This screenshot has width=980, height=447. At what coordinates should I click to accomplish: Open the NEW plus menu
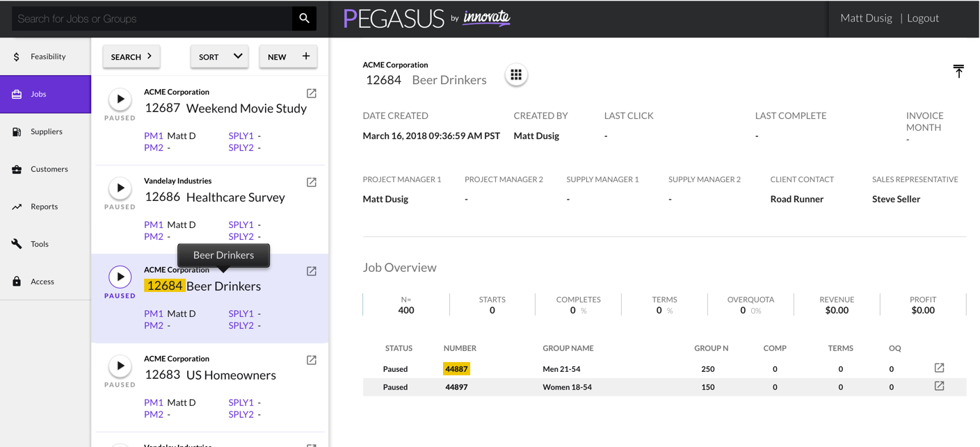(x=288, y=57)
